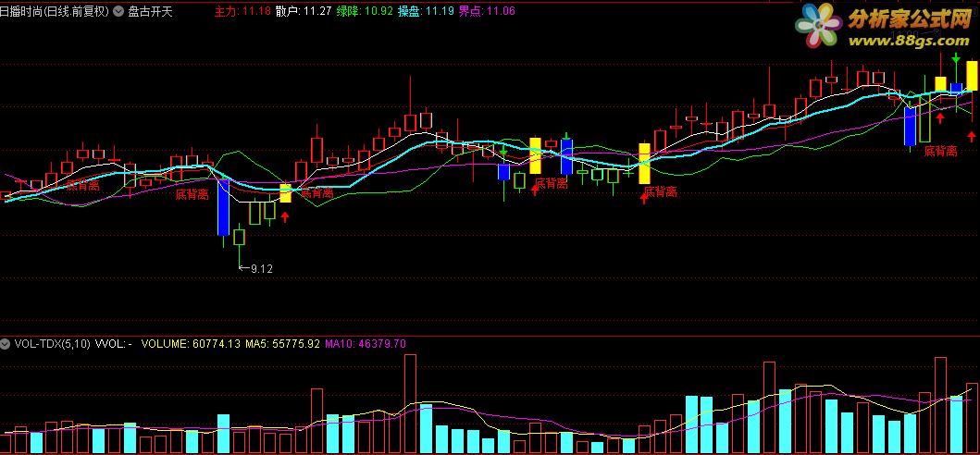The width and height of the screenshot is (980, 455).
Task: Open the dropdown arrow beside 日播时尚(日线.前复权)
Action: pyautogui.click(x=118, y=11)
